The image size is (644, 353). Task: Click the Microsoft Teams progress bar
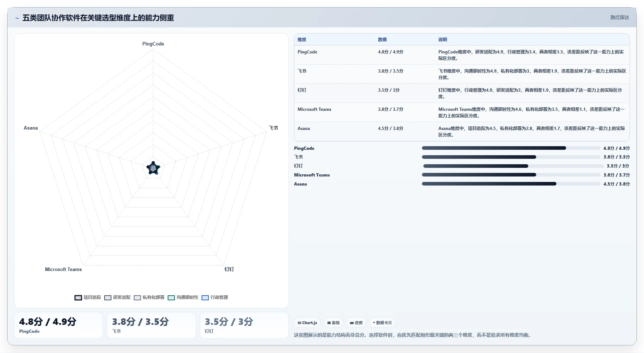[x=511, y=175]
